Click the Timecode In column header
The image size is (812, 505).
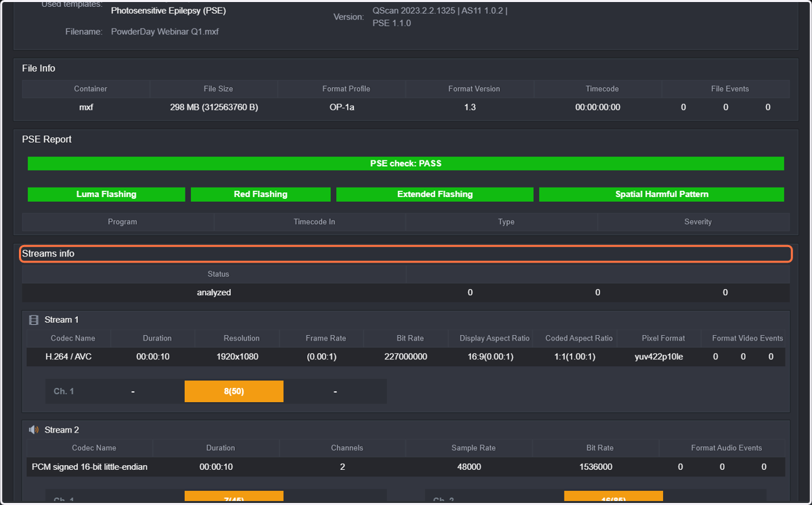point(315,222)
